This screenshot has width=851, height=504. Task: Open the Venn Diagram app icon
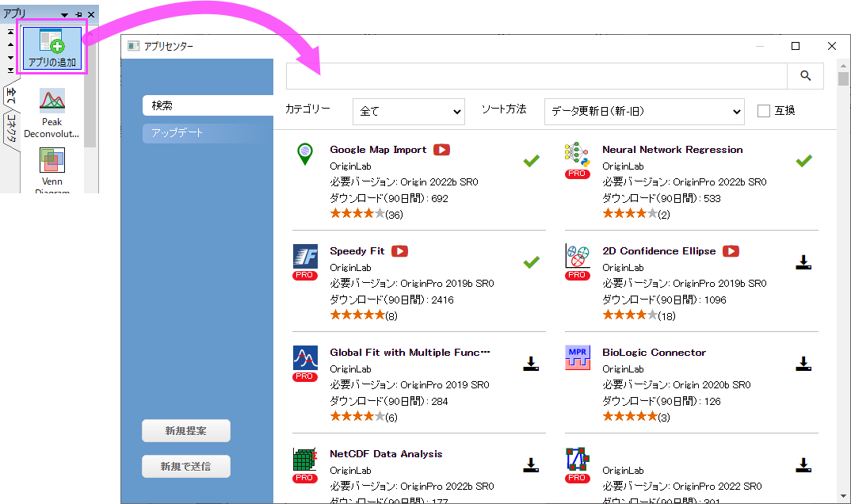point(52,160)
